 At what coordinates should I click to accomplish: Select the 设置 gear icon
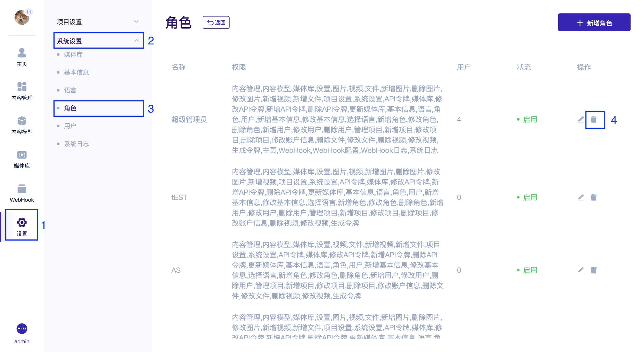coord(22,226)
